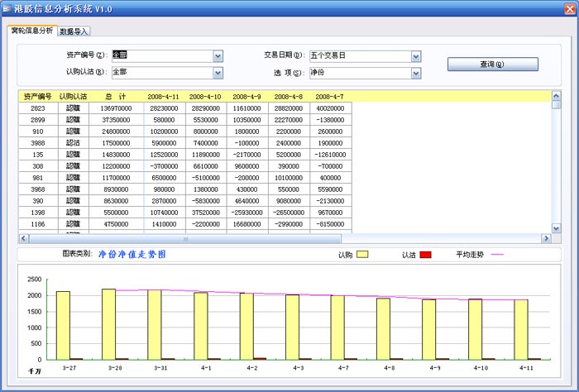Click the 3-31 x-axis label
Screen dimensions: 579x392
coord(160,368)
